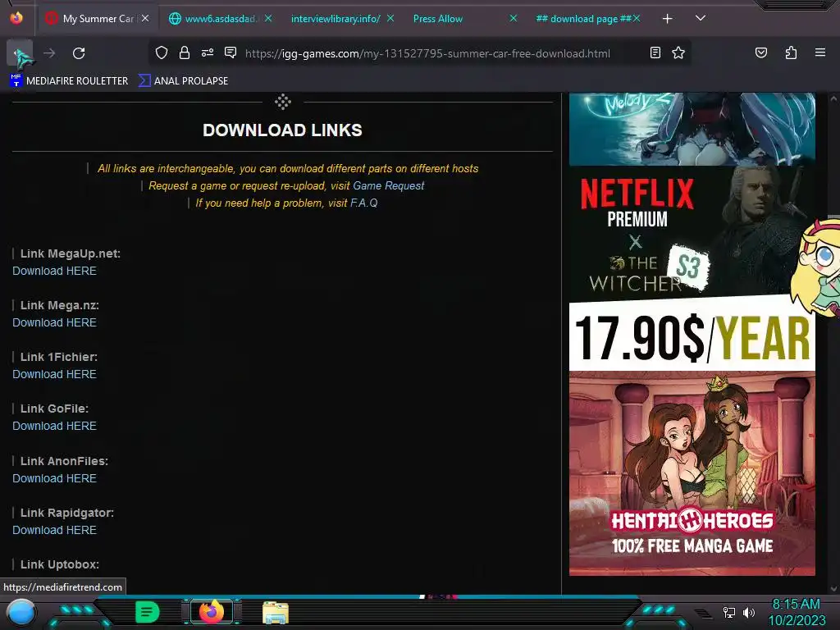
Task: Open the network tray icon
Action: click(729, 612)
